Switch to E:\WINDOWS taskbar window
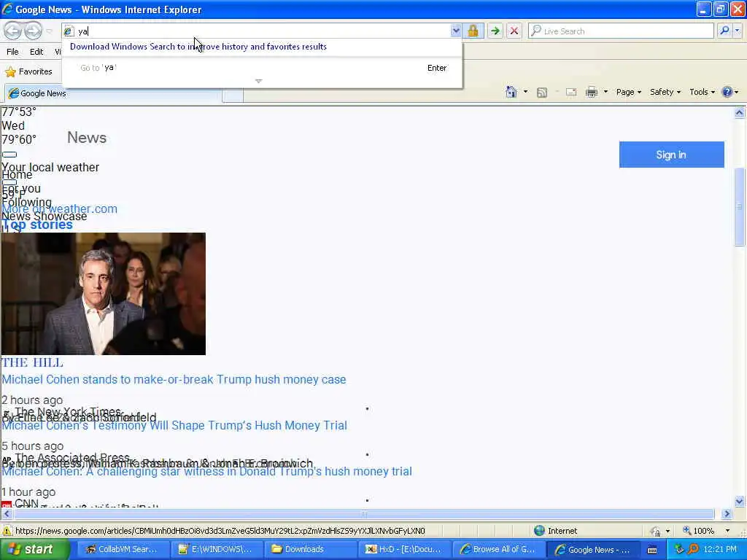The image size is (747, 560). coord(216,550)
